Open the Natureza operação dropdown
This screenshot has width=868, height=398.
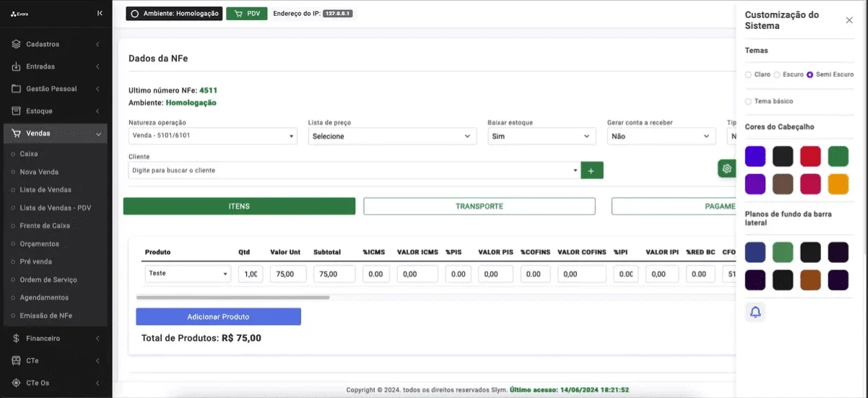click(213, 136)
